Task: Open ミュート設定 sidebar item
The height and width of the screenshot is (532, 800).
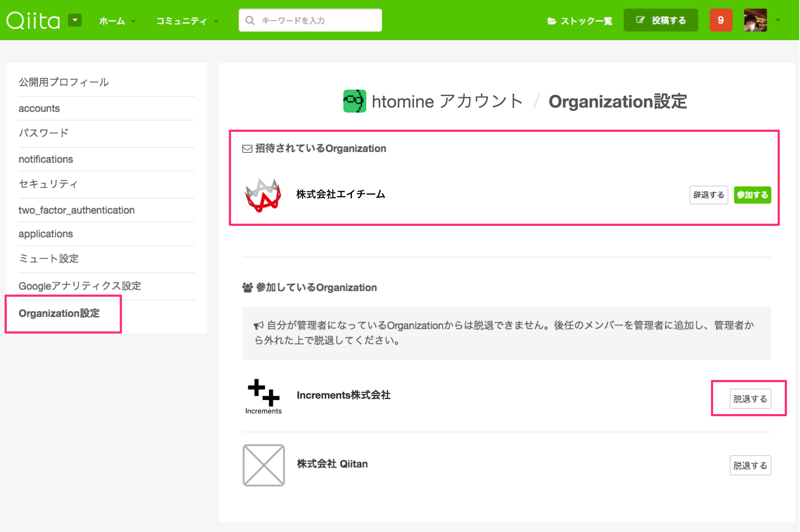Action: pos(49,258)
